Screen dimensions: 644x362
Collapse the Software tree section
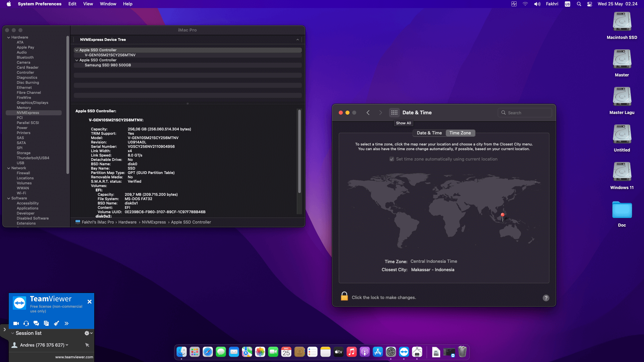pos(9,198)
